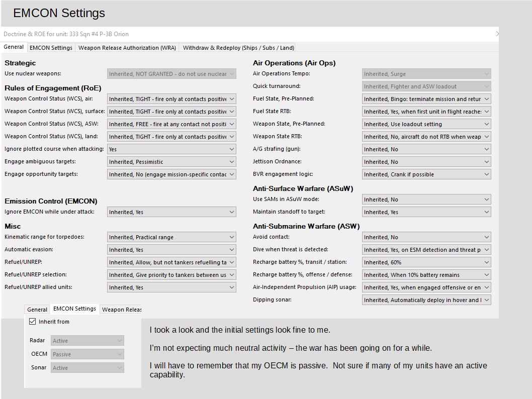Viewport: 532px width, 399px height.
Task: Open WCS land dropdown
Action: click(x=171, y=137)
